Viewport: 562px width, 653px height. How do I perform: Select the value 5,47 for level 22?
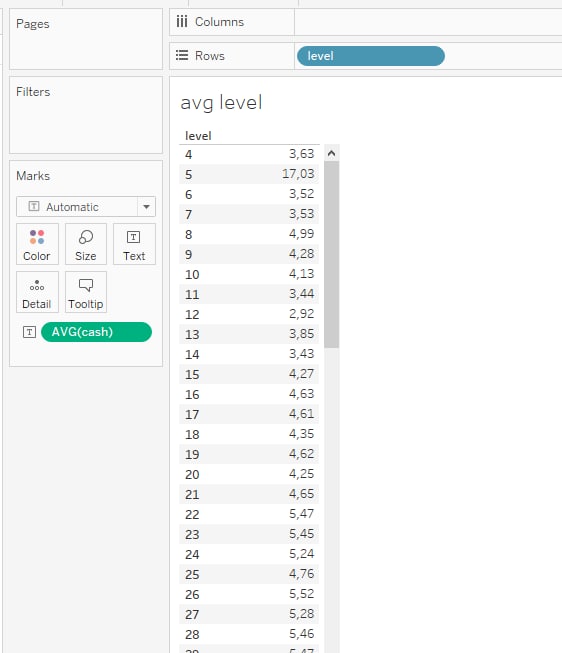point(302,513)
